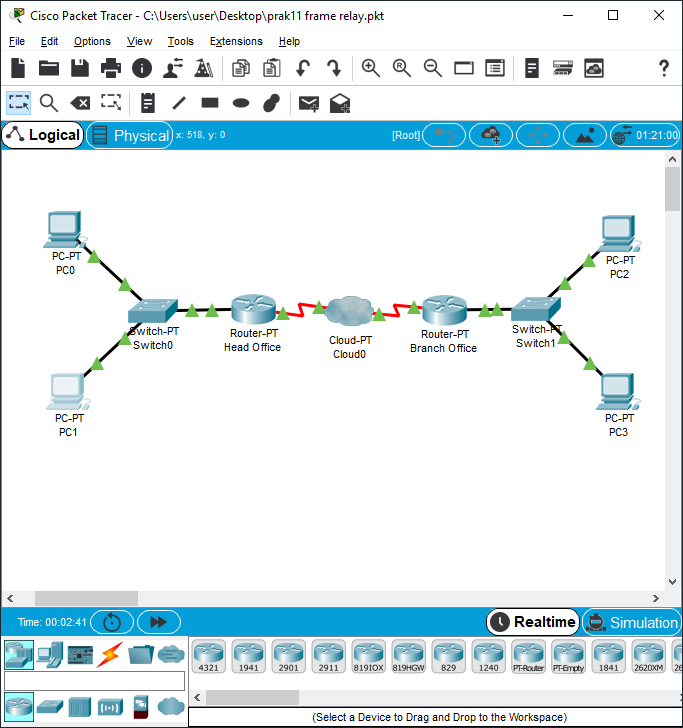The image size is (683, 728).
Task: Activate the Delete tool
Action: (80, 103)
